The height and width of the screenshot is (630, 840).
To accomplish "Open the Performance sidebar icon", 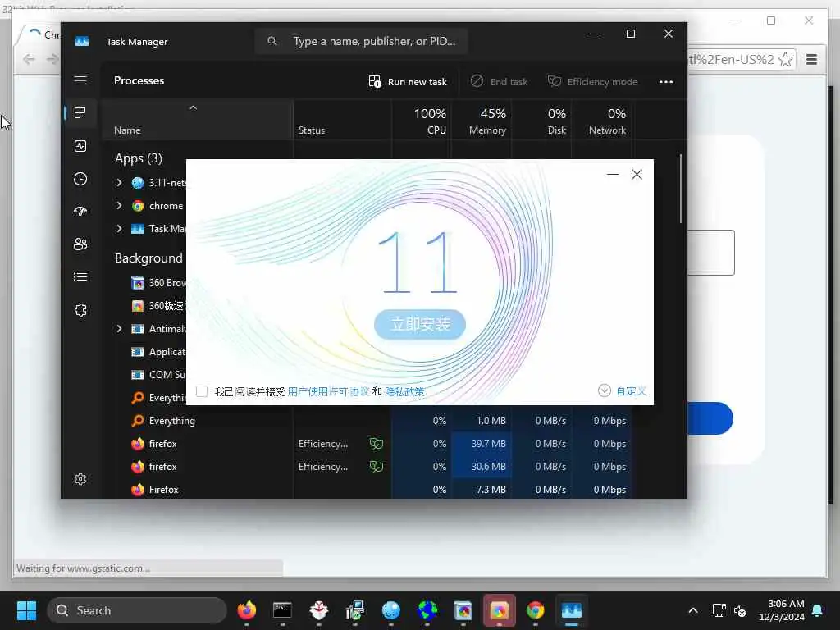I will (x=80, y=146).
